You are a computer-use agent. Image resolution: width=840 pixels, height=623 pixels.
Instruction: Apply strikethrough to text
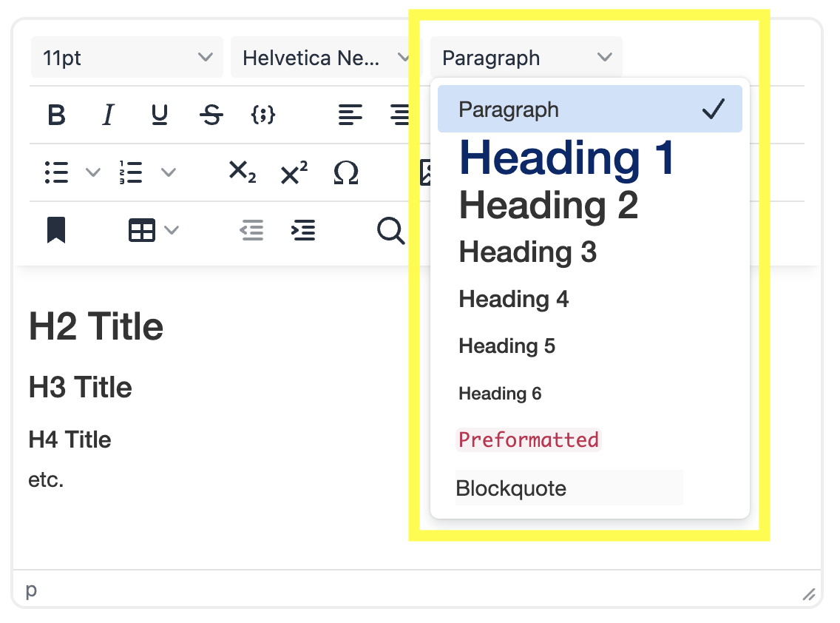(x=211, y=115)
